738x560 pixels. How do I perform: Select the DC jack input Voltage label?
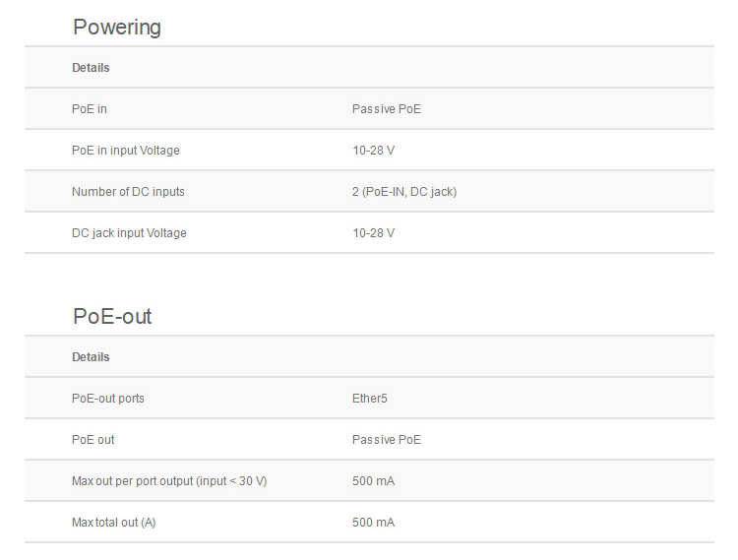pos(129,233)
